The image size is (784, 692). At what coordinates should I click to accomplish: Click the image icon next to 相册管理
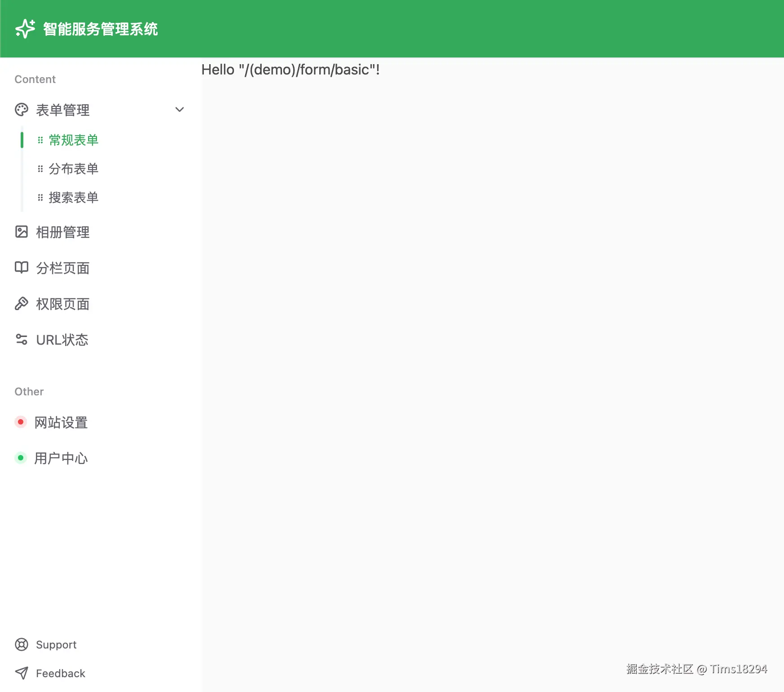click(x=22, y=232)
